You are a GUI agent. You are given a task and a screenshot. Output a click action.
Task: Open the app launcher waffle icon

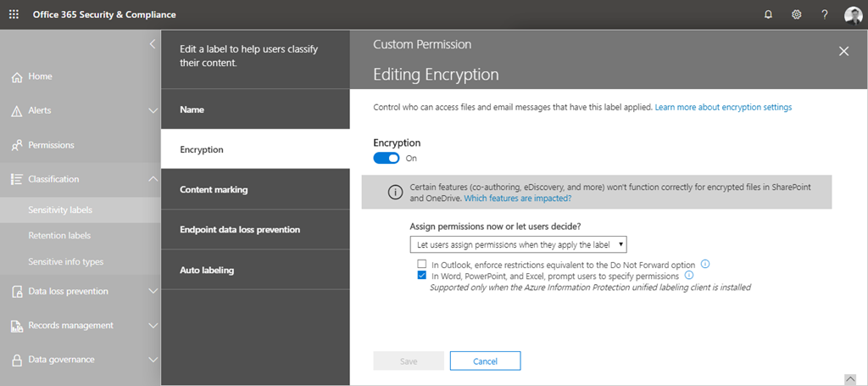14,14
